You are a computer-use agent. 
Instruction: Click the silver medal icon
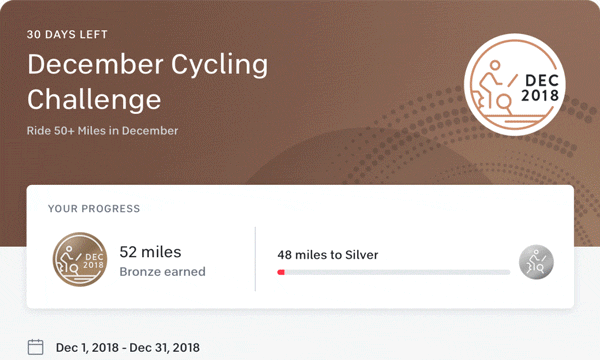click(536, 262)
